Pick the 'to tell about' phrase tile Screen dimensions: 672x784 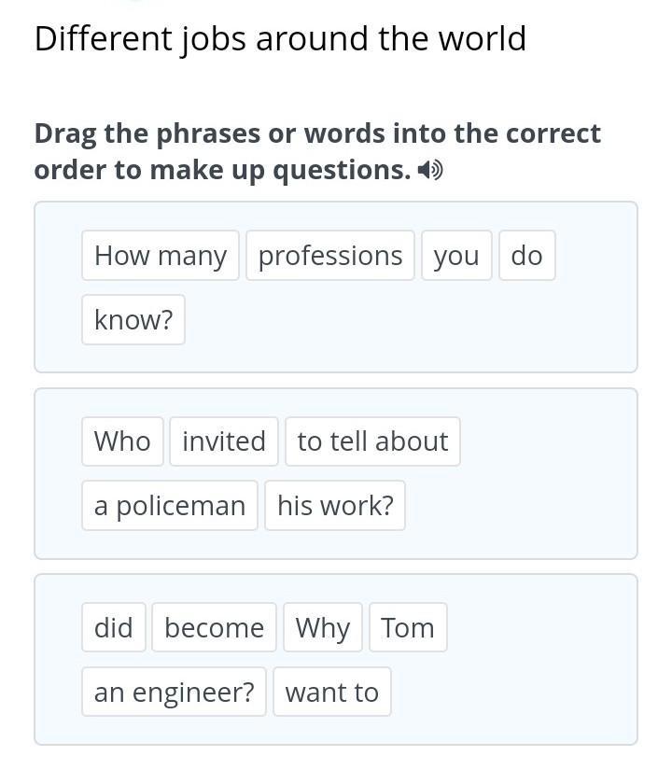coord(372,441)
